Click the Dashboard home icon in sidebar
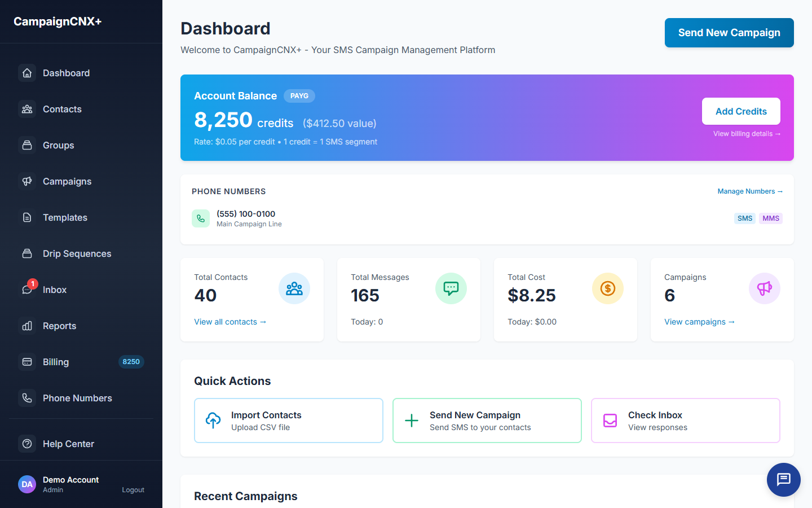This screenshot has height=508, width=812. coord(27,73)
